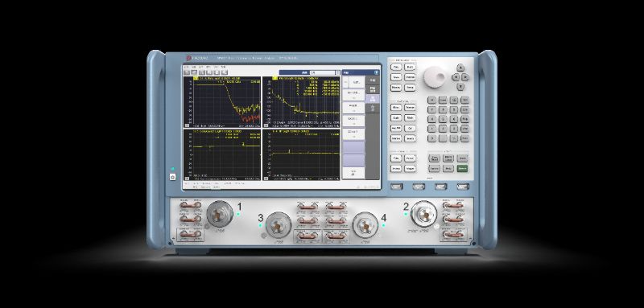The image size is (644, 308).
Task: Toggle the standby power button on front panel
Action: point(172,178)
